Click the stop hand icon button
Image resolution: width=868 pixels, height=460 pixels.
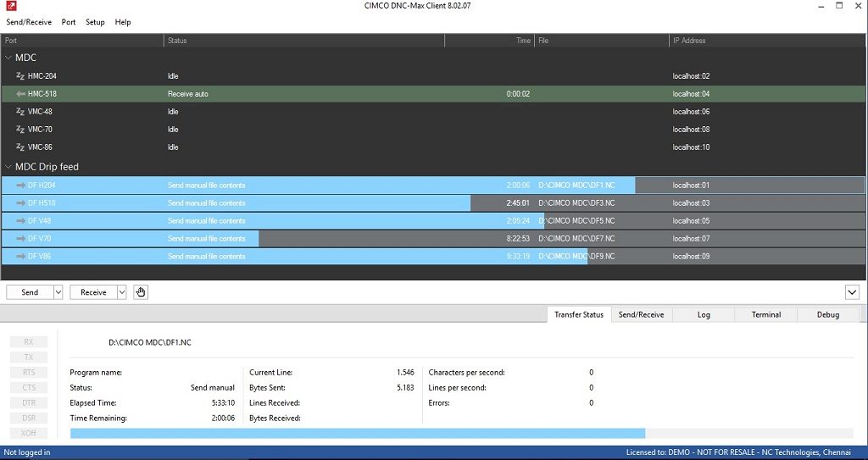(x=141, y=292)
